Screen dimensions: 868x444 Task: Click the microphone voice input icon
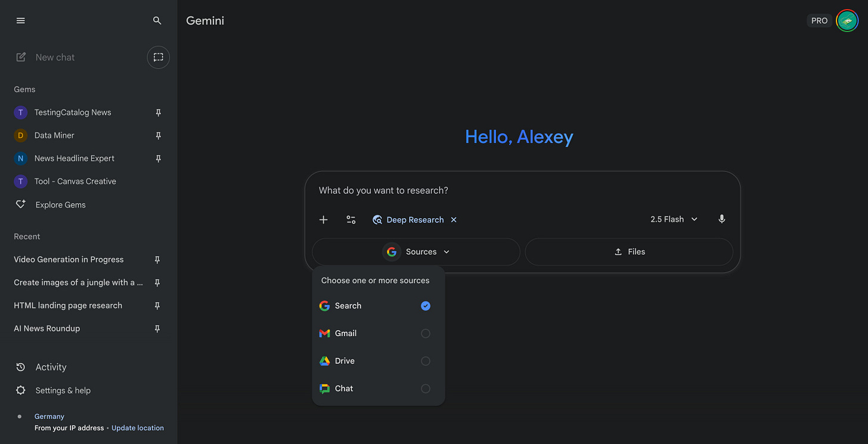[x=722, y=219]
